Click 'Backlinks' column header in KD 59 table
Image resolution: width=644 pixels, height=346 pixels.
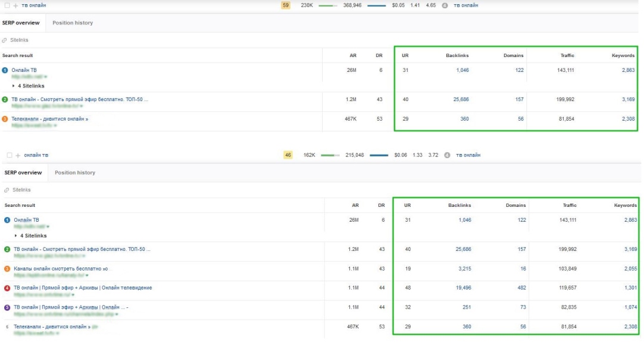click(x=457, y=55)
